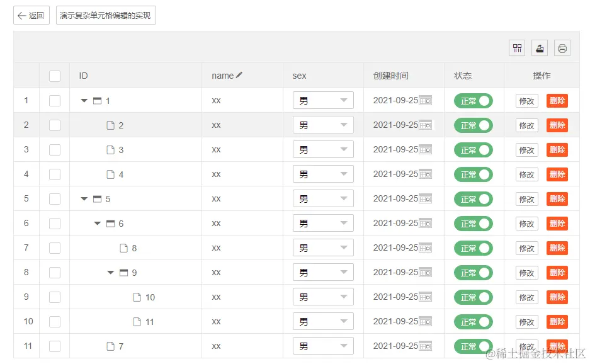Click the print table icon
The image size is (590, 364).
pos(562,48)
